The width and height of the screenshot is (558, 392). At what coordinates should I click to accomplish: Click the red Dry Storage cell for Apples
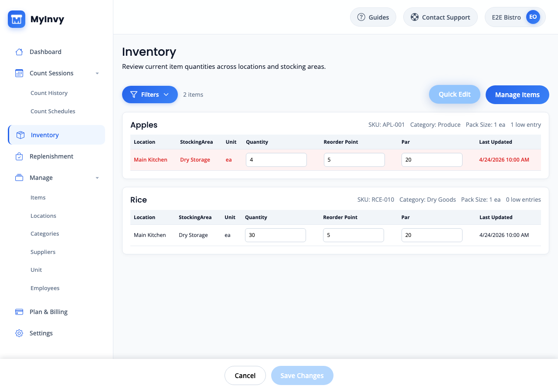click(195, 160)
